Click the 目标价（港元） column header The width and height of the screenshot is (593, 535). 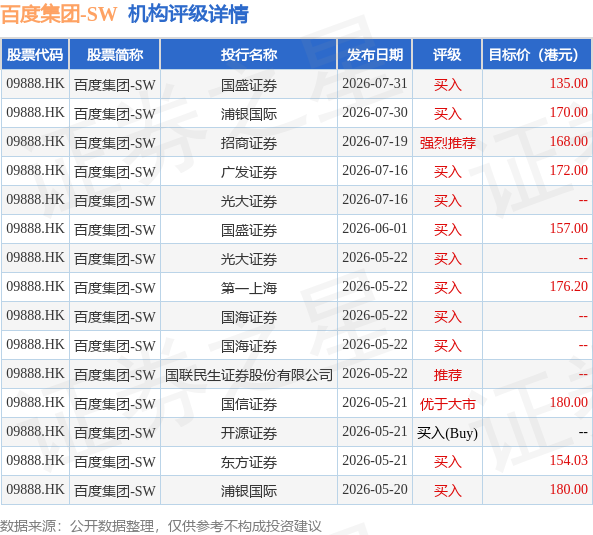537,54
